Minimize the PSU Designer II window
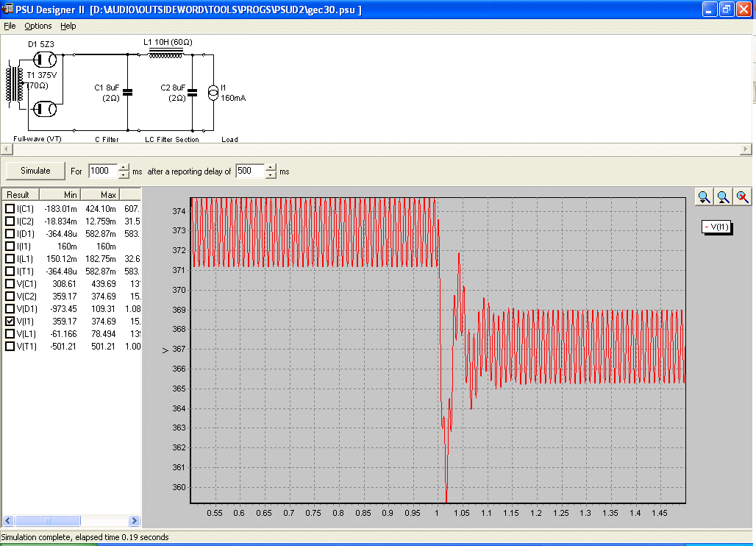Image resolution: width=756 pixels, height=546 pixels. (x=710, y=9)
